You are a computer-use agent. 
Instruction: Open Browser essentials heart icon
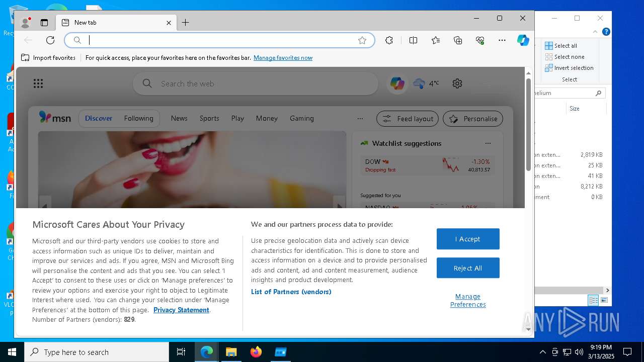pyautogui.click(x=480, y=40)
